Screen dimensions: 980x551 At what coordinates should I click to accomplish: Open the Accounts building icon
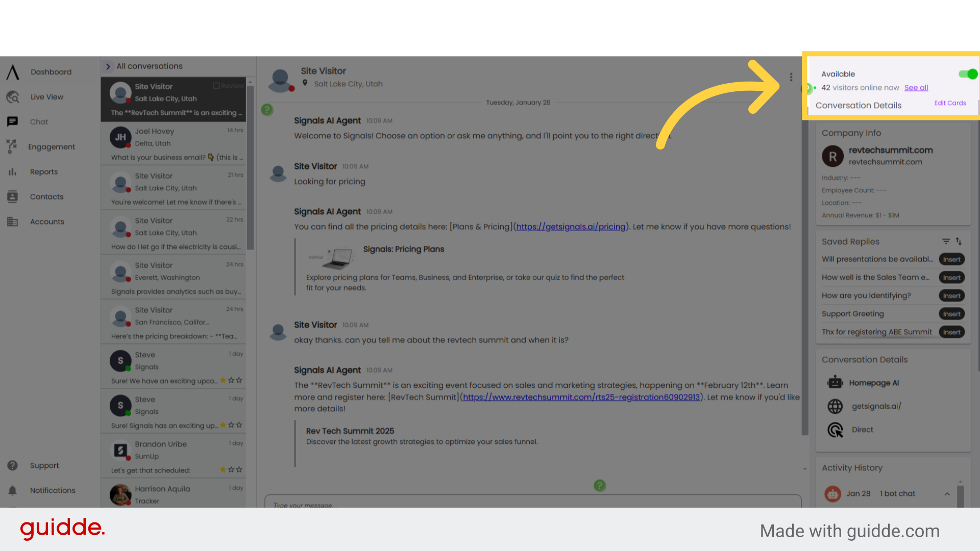13,221
